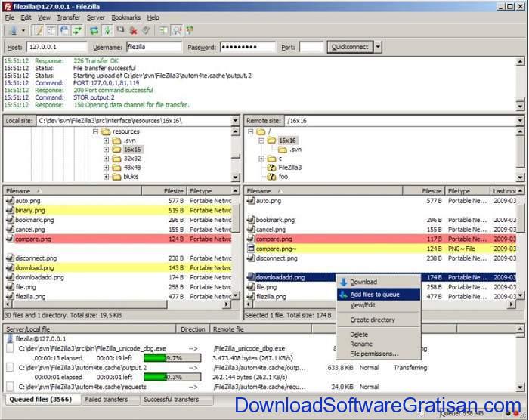Sort local list by the Filename column
Viewport: 529px width, 420px height.
pos(73,191)
